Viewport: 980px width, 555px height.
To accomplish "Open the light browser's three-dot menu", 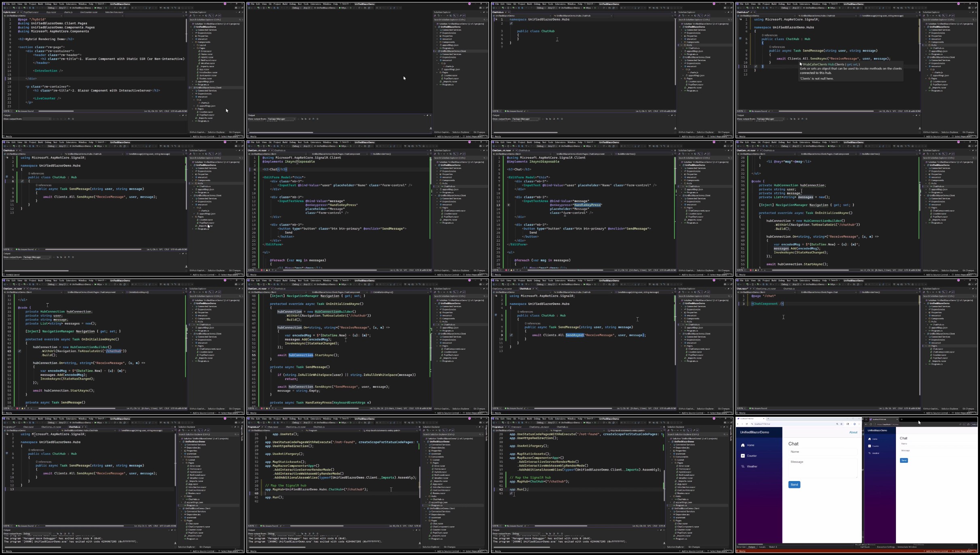I will pyautogui.click(x=859, y=424).
